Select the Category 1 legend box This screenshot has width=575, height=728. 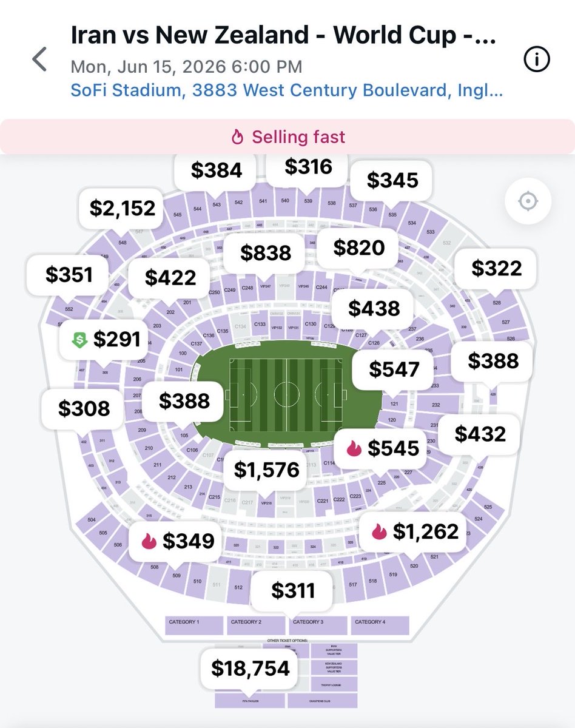tap(195, 625)
